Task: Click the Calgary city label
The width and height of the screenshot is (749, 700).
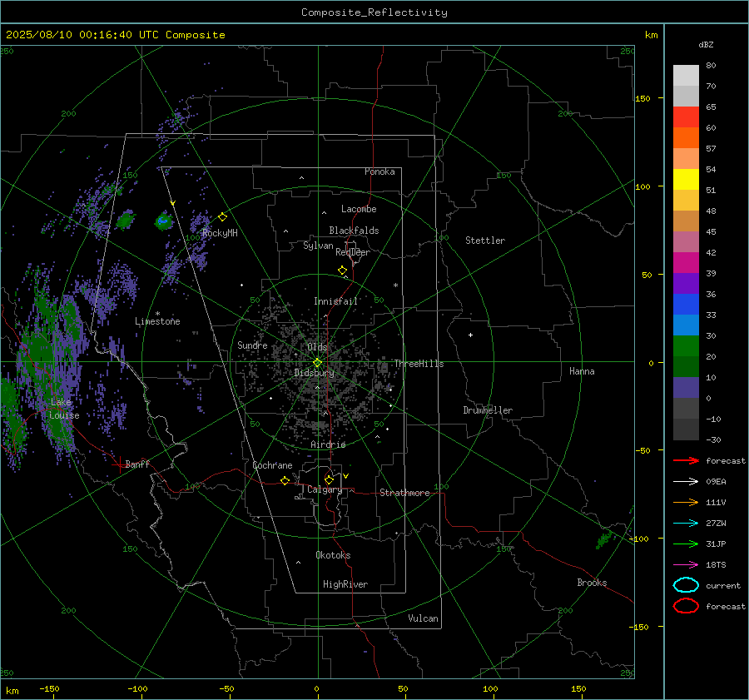Action: pyautogui.click(x=325, y=489)
